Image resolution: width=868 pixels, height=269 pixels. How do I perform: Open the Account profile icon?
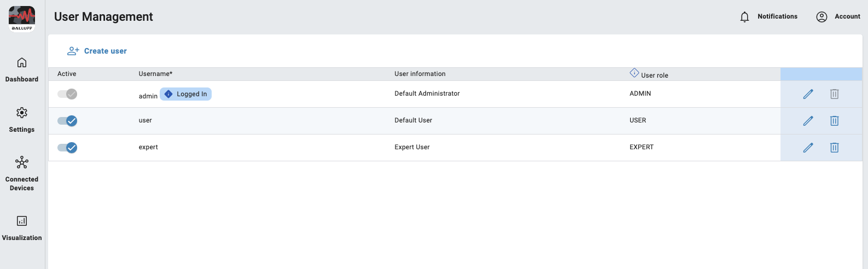point(822,17)
